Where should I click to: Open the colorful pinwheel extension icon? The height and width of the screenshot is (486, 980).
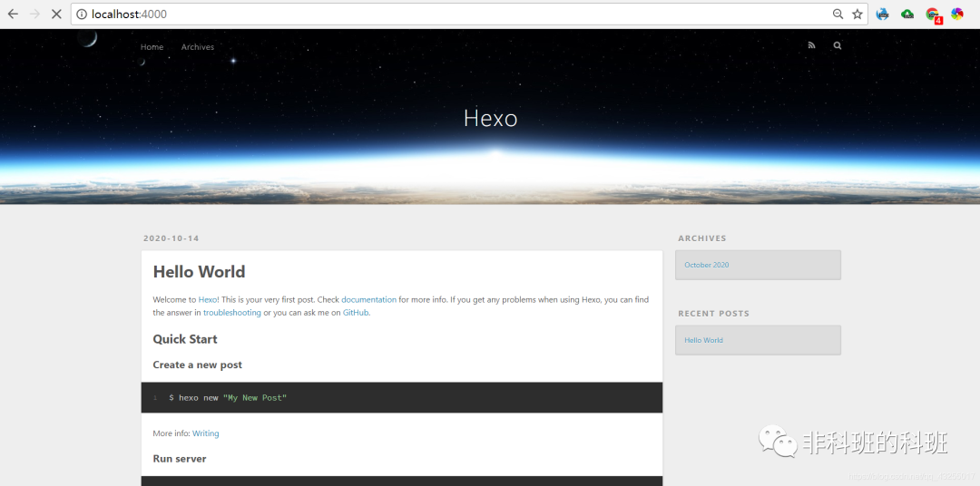pyautogui.click(x=957, y=14)
